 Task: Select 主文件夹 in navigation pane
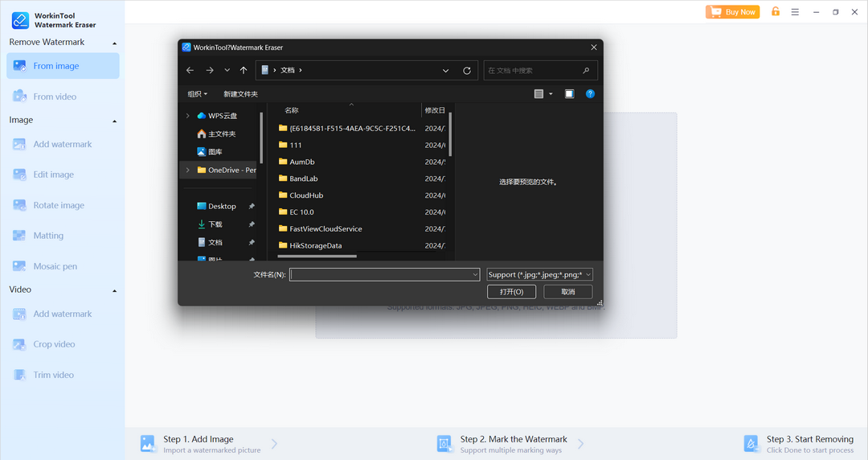(221, 134)
